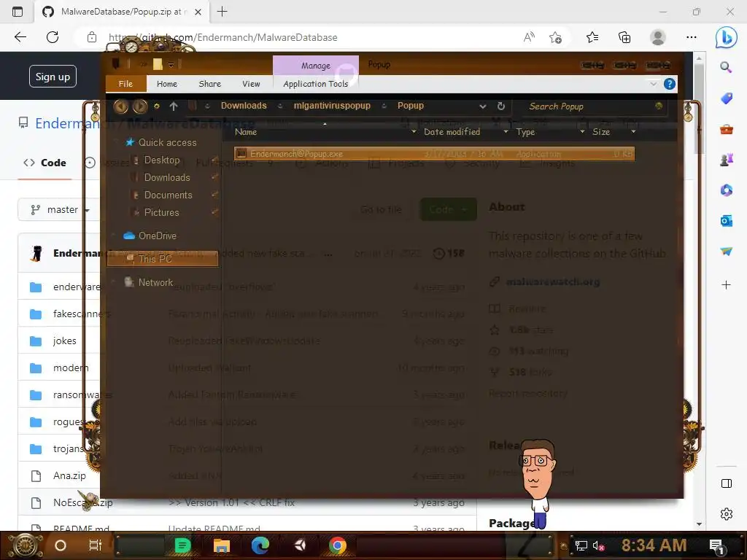Switch to the View ribbon tab
This screenshot has height=560, width=747.
[x=251, y=84]
